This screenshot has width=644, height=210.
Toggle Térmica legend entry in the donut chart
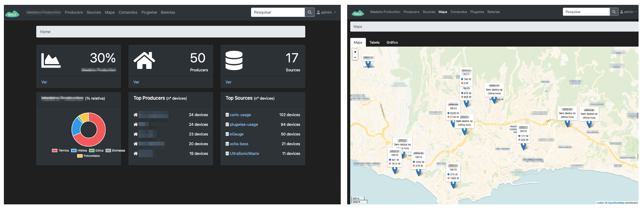(x=60, y=151)
